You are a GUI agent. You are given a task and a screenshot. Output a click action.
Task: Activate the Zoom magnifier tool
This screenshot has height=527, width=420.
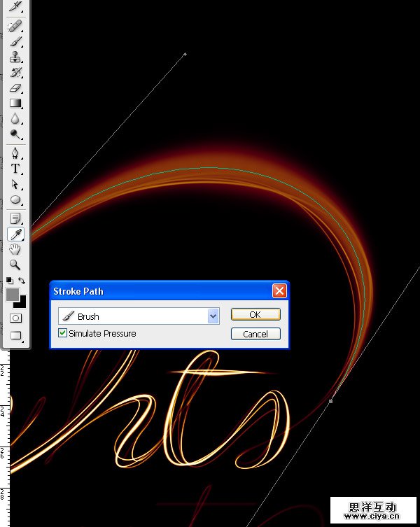tap(15, 265)
